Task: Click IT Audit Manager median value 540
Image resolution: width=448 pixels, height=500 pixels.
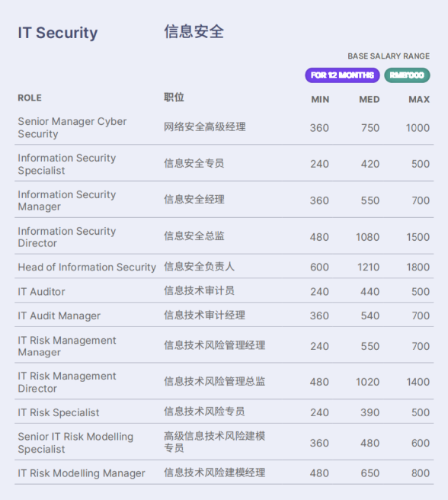Action: pos(370,316)
